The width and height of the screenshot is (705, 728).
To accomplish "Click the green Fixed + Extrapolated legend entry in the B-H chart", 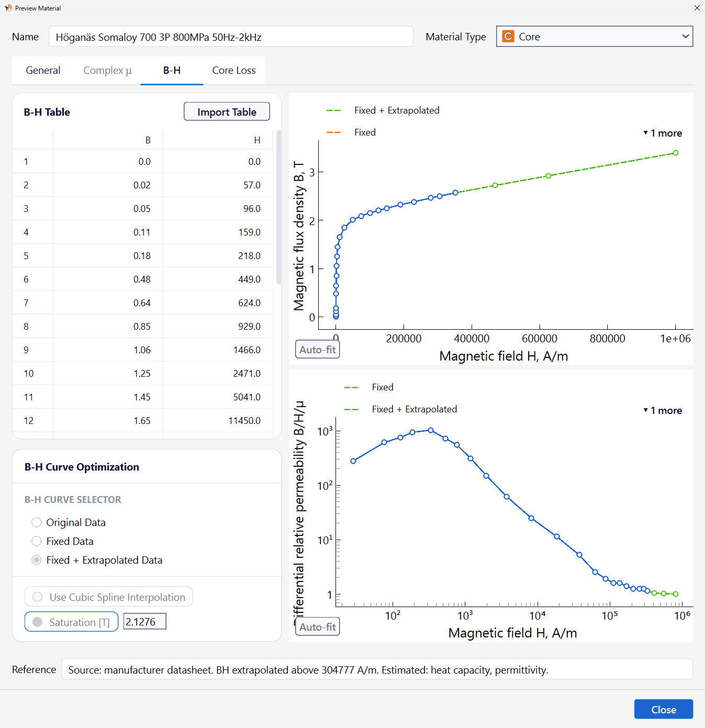I will [383, 110].
